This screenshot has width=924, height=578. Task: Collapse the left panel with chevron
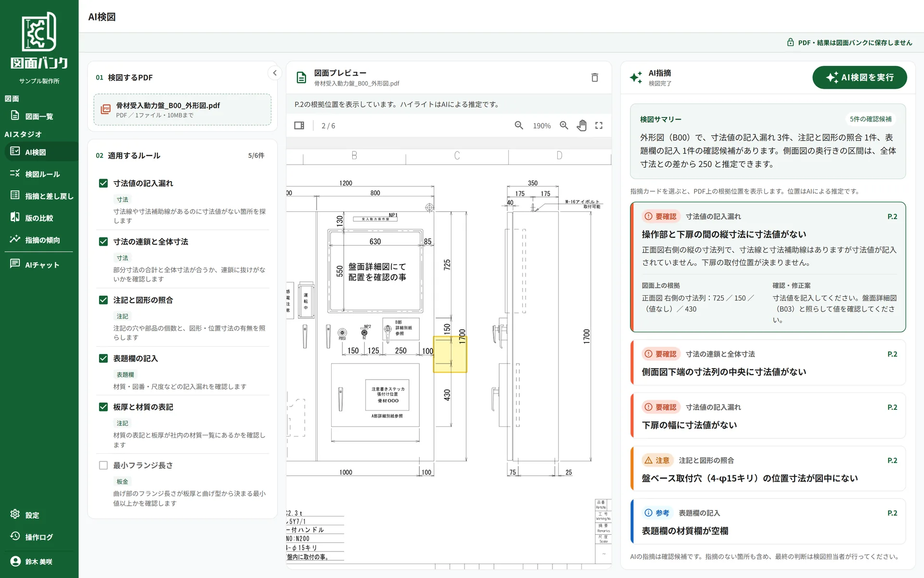point(275,73)
